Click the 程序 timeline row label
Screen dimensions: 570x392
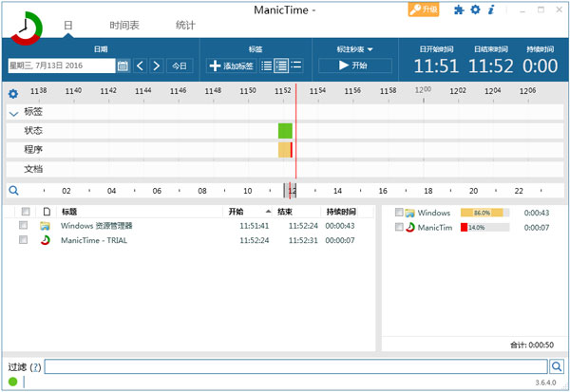[x=33, y=149]
